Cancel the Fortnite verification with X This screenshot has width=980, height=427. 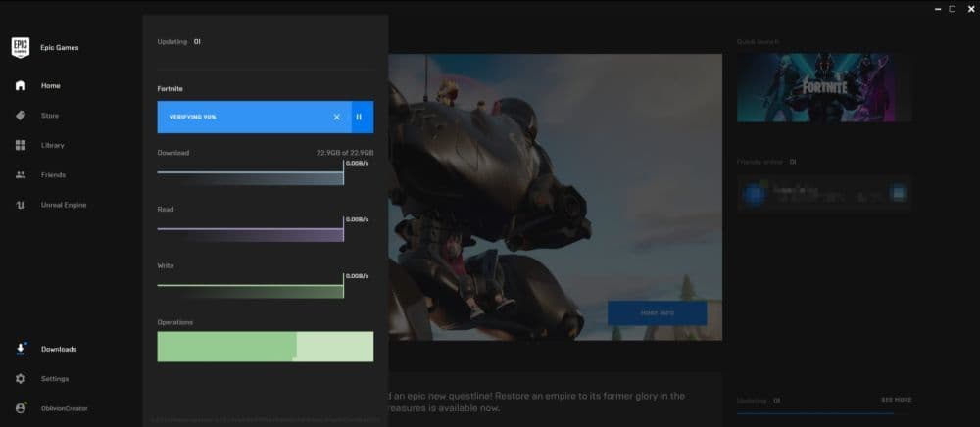[337, 117]
